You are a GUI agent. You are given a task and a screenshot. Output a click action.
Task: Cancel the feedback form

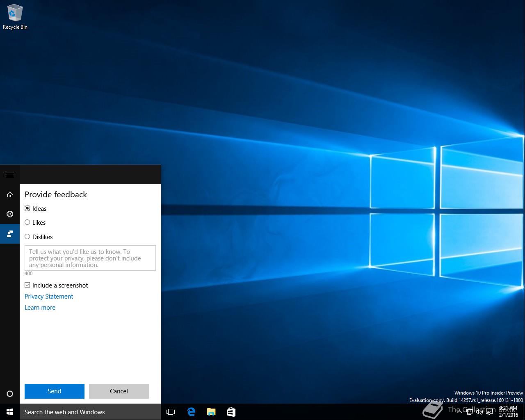119,391
